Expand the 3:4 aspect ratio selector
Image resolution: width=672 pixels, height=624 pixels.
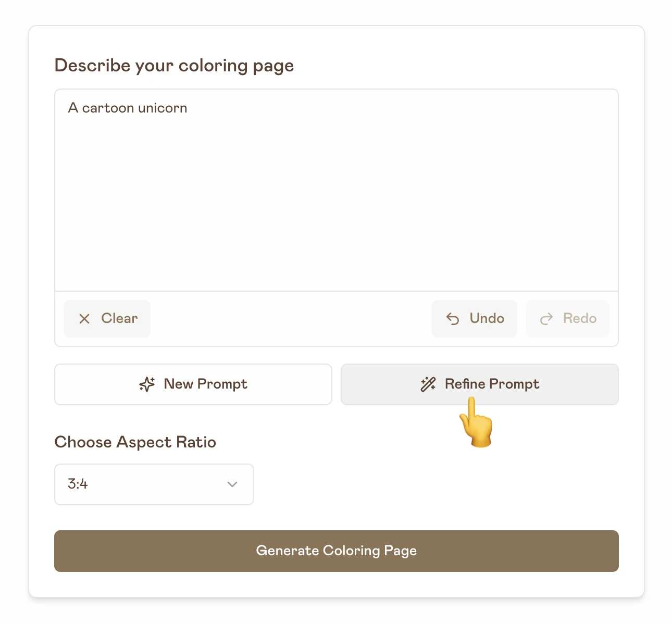[x=154, y=484]
